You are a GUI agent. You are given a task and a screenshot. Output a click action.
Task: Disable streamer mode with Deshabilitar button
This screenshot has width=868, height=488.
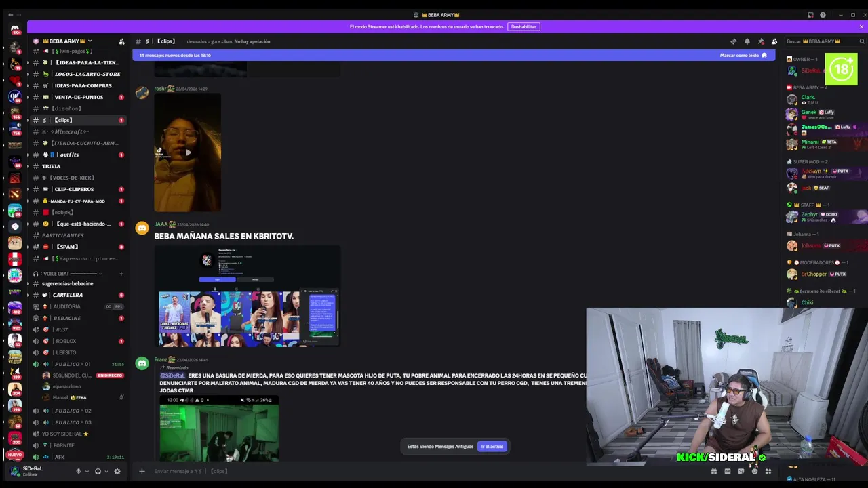pos(524,27)
